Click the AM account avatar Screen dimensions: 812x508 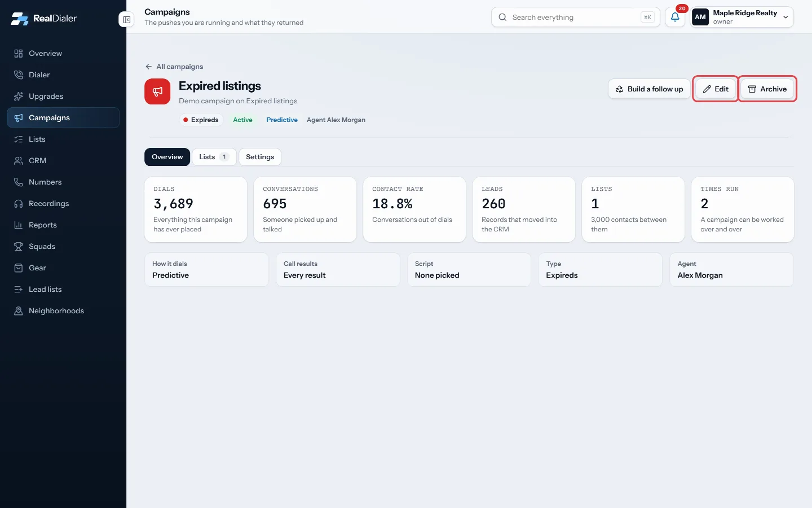tap(700, 17)
